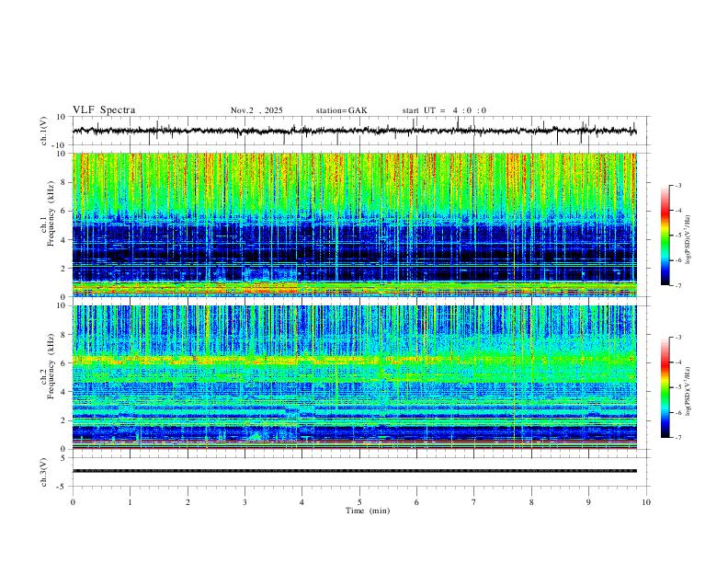This screenshot has height=563, width=728.
Task: Click the time axis tick label "10"
Action: click(x=646, y=502)
